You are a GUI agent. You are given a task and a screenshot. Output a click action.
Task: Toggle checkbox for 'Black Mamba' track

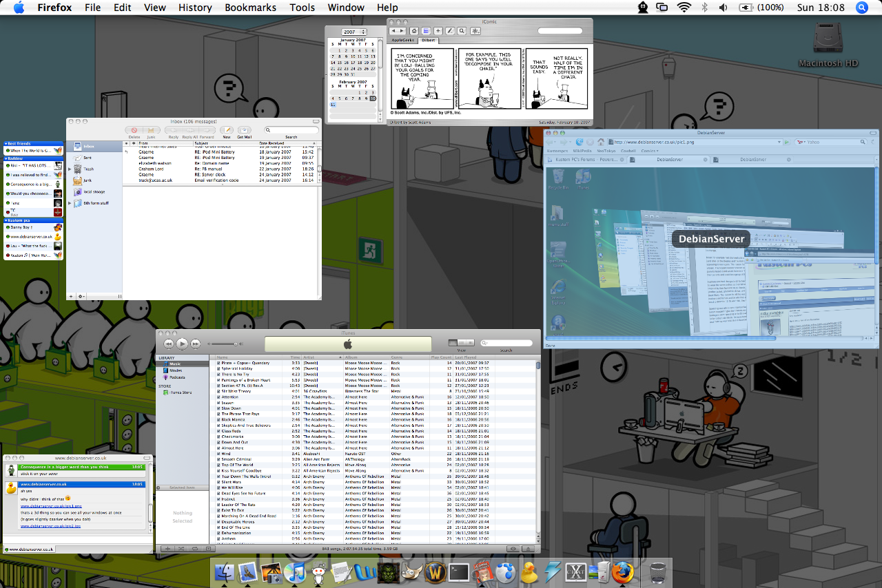pos(219,419)
